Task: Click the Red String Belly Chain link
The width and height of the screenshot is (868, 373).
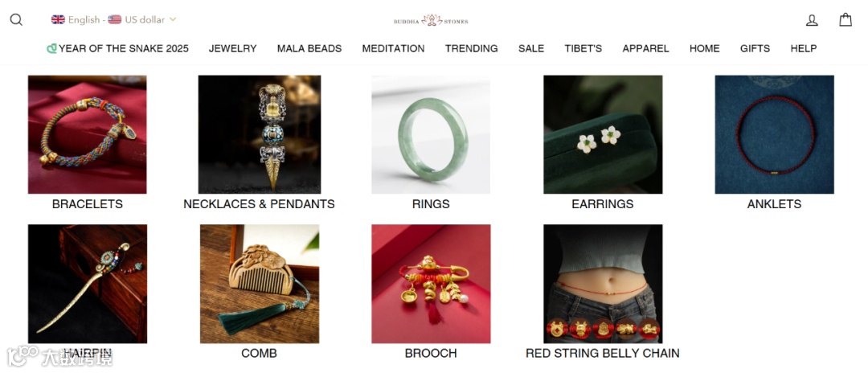Action: [x=602, y=353]
